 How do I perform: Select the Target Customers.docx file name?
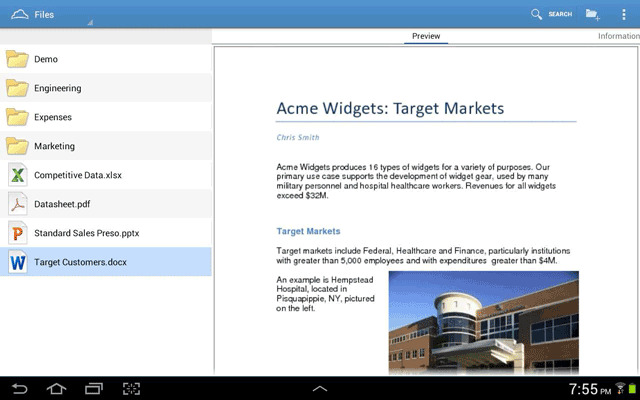point(80,262)
